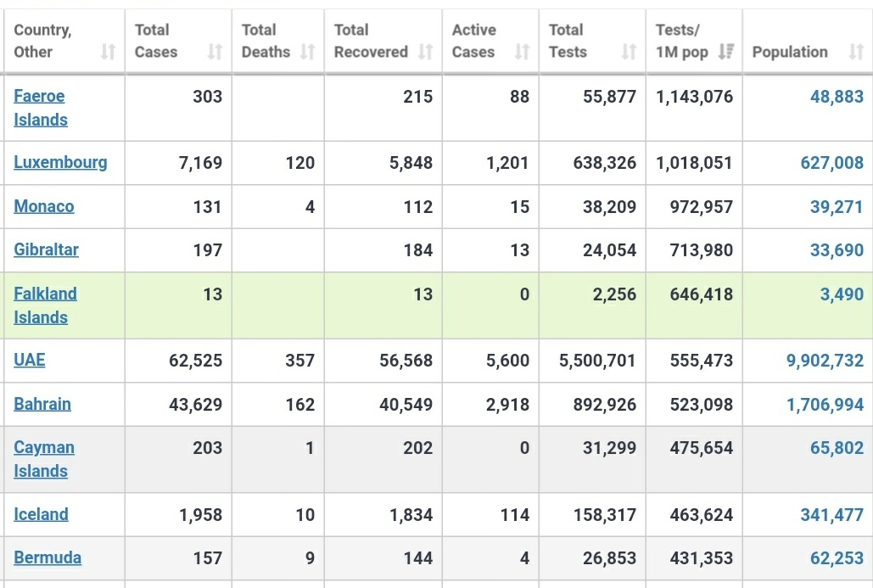Open the Falkland Islands country link
The height and width of the screenshot is (588, 873).
click(45, 305)
